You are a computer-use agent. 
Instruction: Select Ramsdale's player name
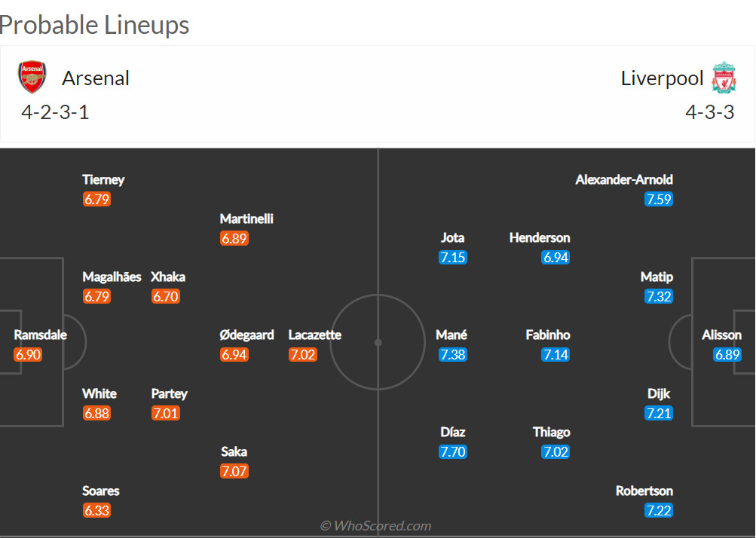click(40, 335)
